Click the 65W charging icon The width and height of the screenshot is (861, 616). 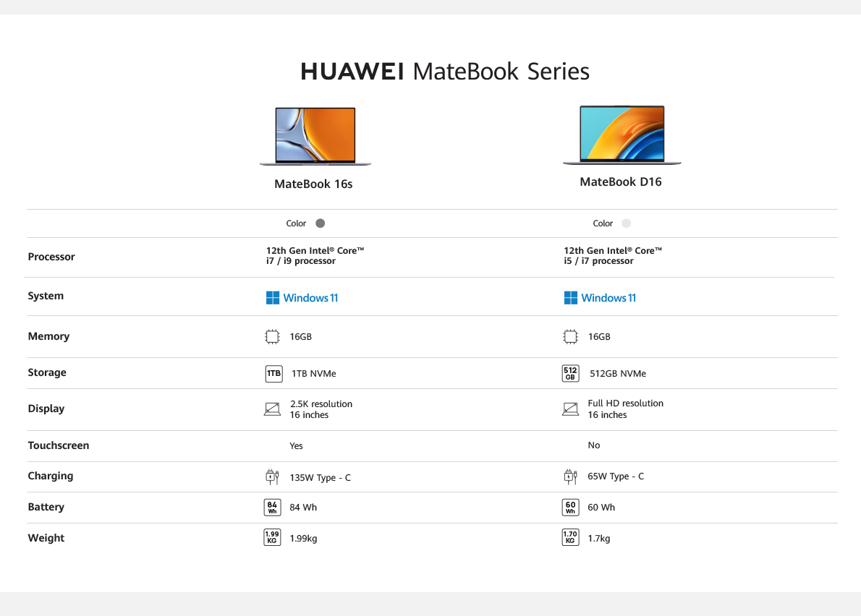point(570,476)
